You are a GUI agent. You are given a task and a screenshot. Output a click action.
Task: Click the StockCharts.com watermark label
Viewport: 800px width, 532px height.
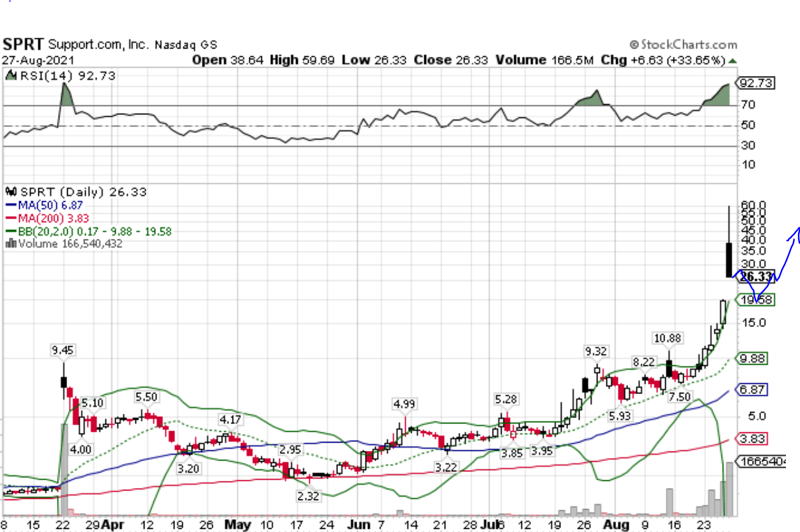point(683,45)
